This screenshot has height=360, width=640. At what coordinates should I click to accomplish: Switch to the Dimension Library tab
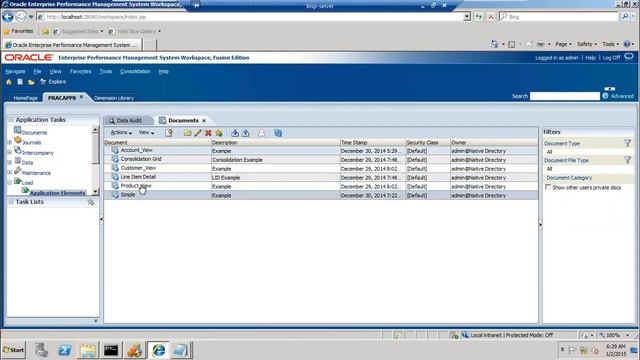tap(114, 98)
